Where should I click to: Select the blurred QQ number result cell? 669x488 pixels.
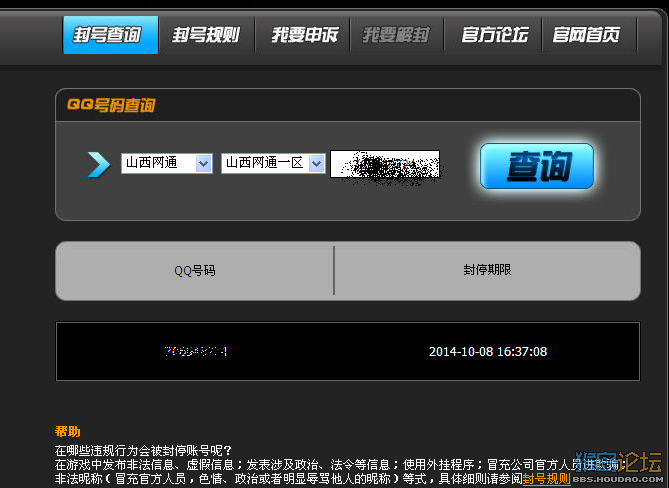point(195,351)
